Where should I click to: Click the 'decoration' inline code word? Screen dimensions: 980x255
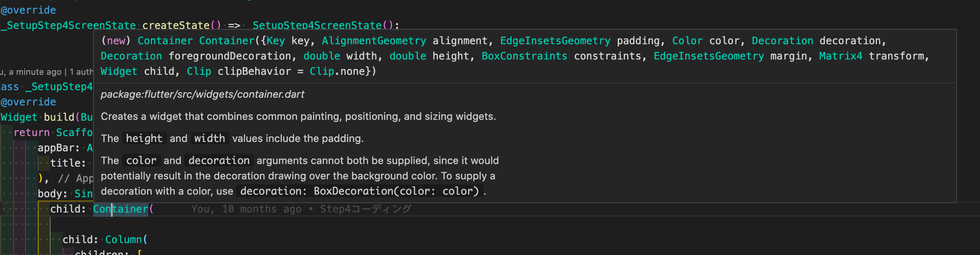(219, 161)
